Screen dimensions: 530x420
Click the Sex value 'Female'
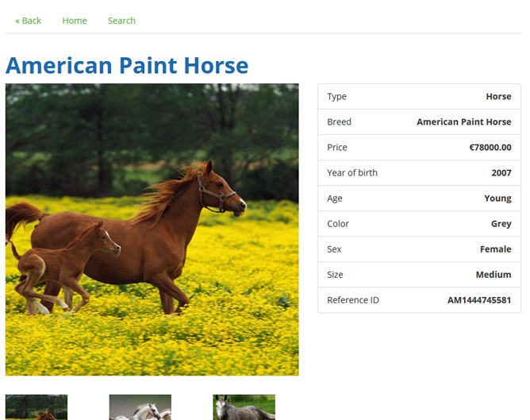[496, 249]
